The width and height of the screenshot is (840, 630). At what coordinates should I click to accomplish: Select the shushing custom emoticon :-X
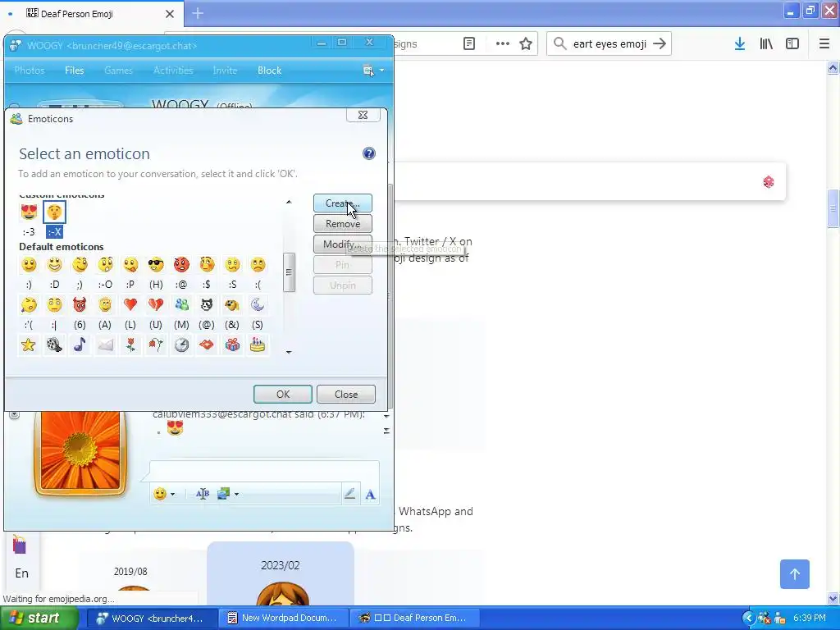(x=54, y=212)
